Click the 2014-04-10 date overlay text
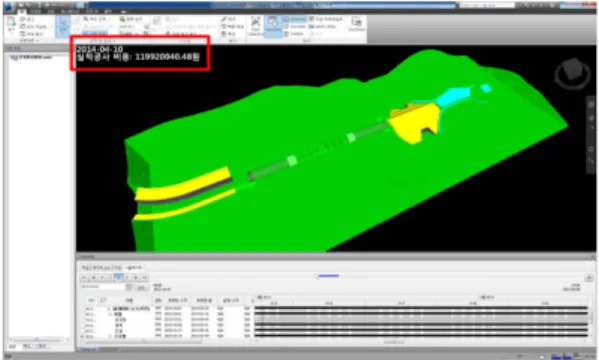The width and height of the screenshot is (599, 360). 99,49
